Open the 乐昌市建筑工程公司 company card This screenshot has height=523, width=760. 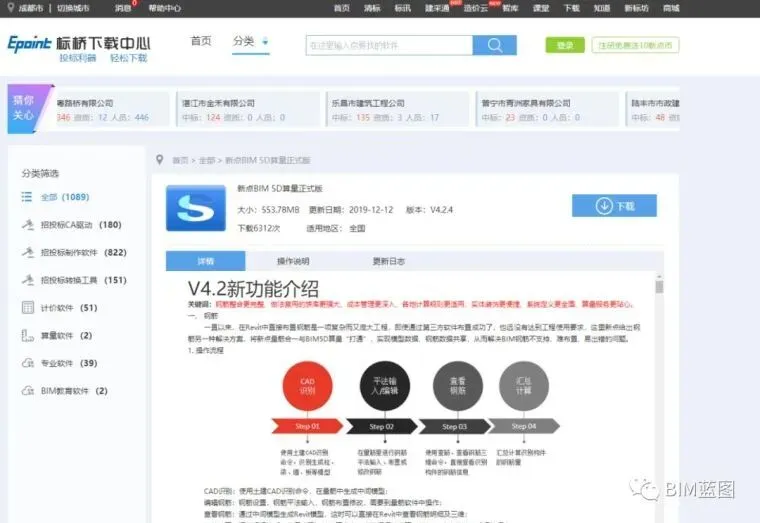click(x=398, y=110)
